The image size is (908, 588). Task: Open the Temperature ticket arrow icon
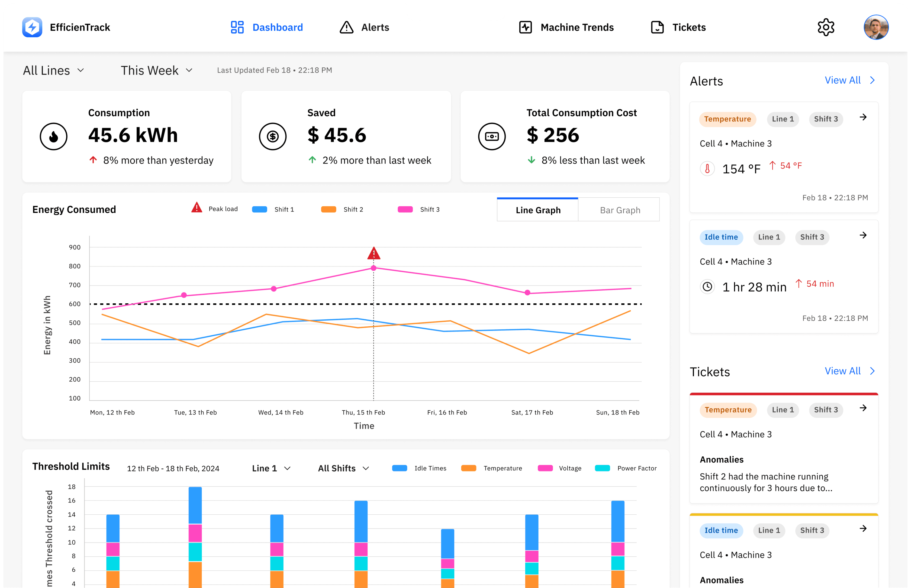[x=863, y=408]
